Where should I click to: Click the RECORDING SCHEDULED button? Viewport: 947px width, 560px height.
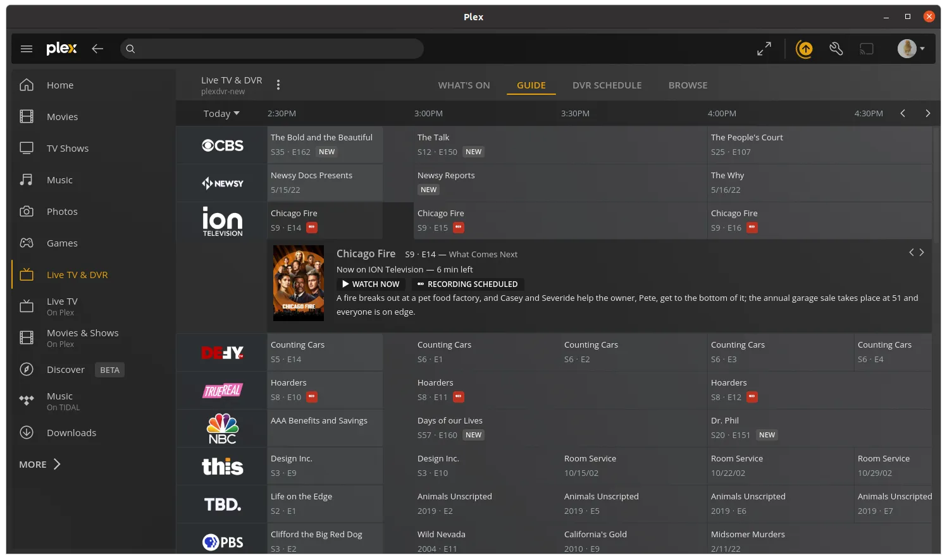(x=467, y=284)
